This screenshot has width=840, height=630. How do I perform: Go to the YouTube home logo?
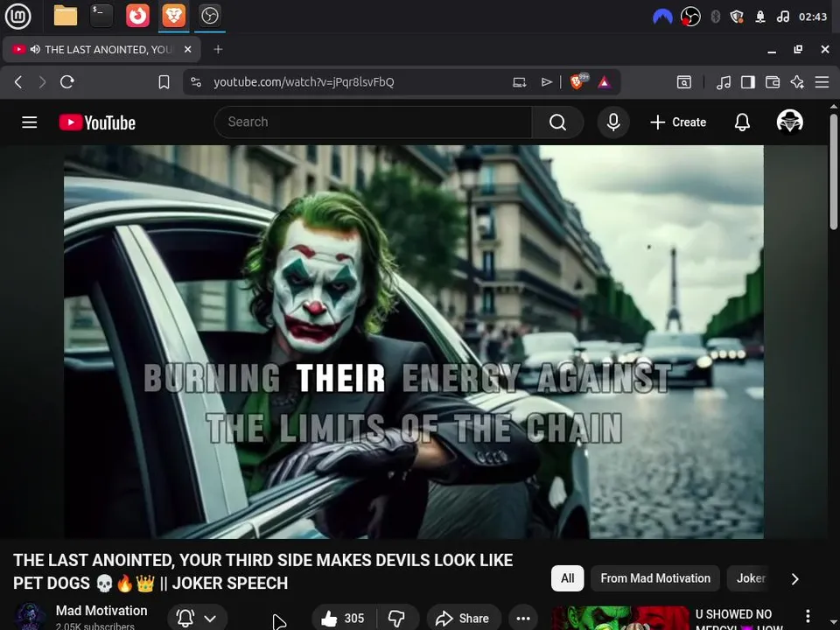[97, 122]
